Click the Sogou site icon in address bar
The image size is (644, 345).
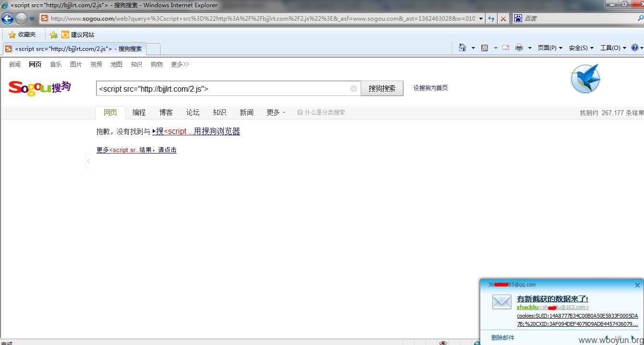pos(44,19)
